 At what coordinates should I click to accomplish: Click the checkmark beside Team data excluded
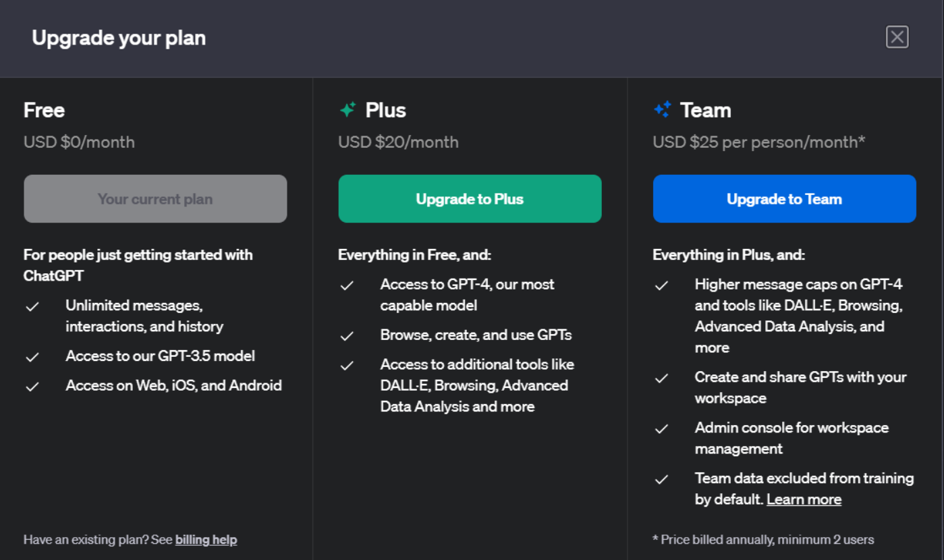[661, 479]
